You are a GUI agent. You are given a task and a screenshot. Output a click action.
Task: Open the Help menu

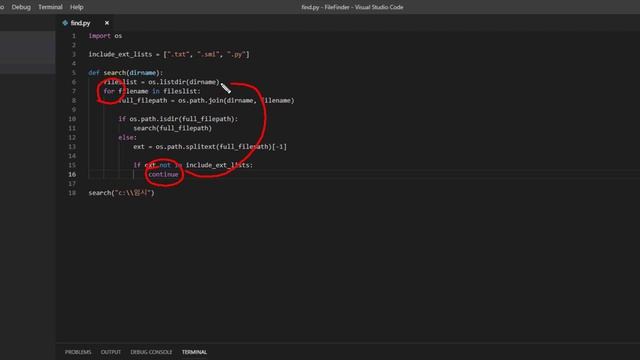[76, 7]
